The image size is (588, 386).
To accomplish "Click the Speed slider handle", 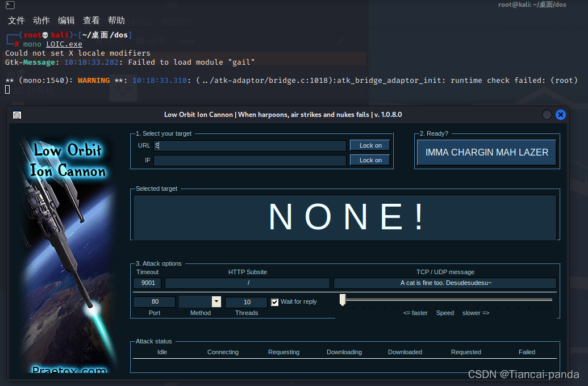I will [343, 300].
